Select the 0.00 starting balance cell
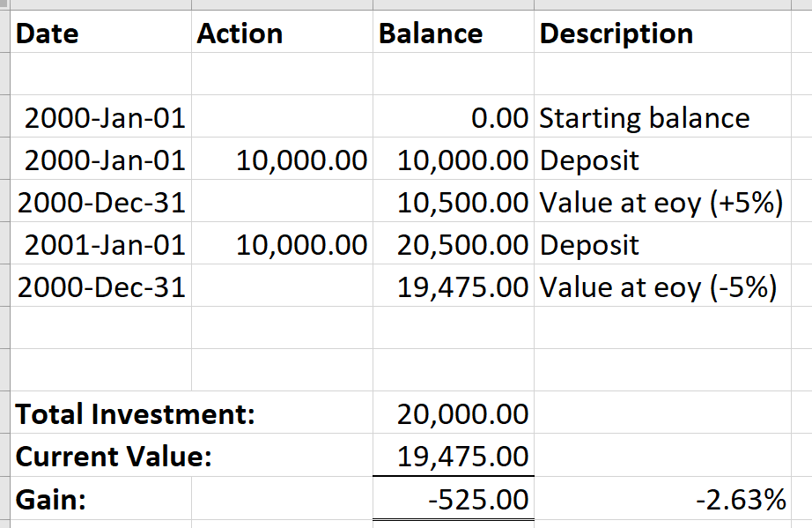 [x=454, y=116]
